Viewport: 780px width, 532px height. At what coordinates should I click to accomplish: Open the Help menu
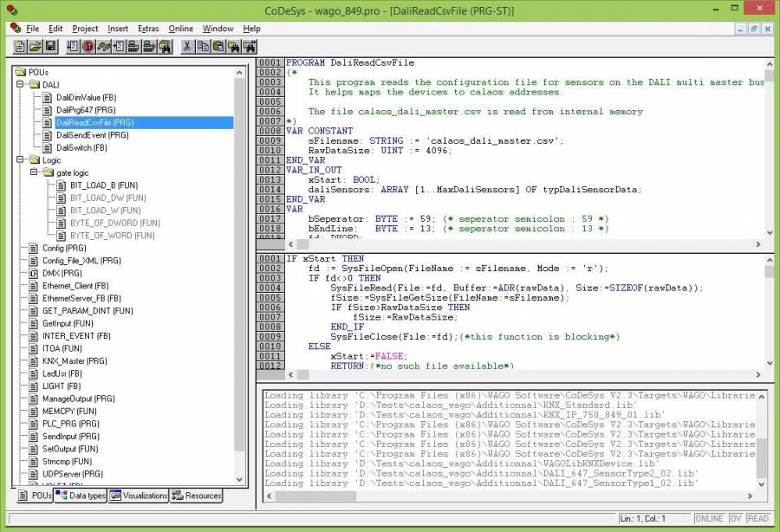click(251, 29)
